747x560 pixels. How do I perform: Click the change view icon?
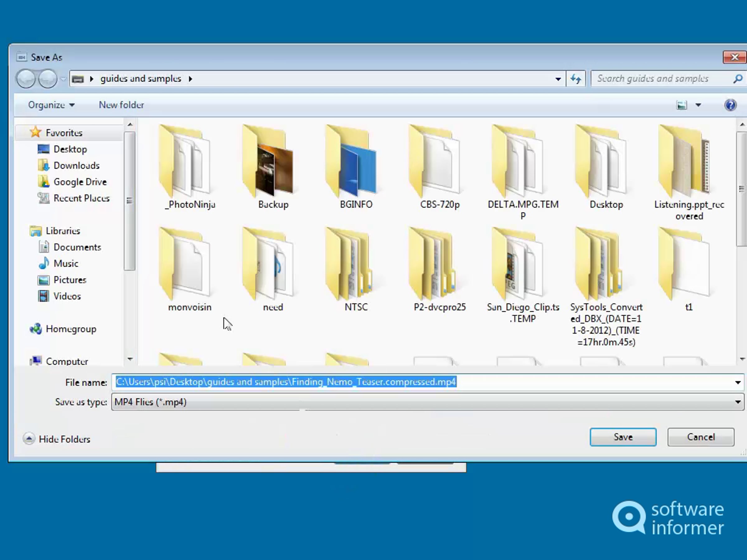click(682, 105)
